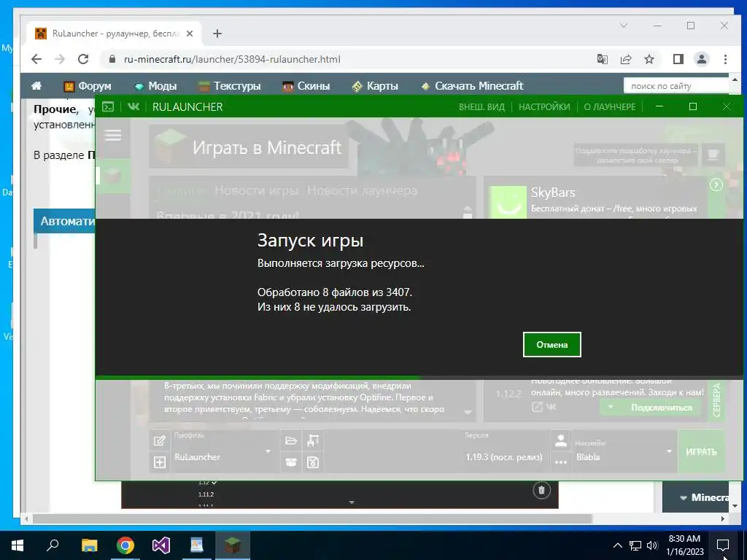Open Chrome three-dot menu

pos(725,59)
